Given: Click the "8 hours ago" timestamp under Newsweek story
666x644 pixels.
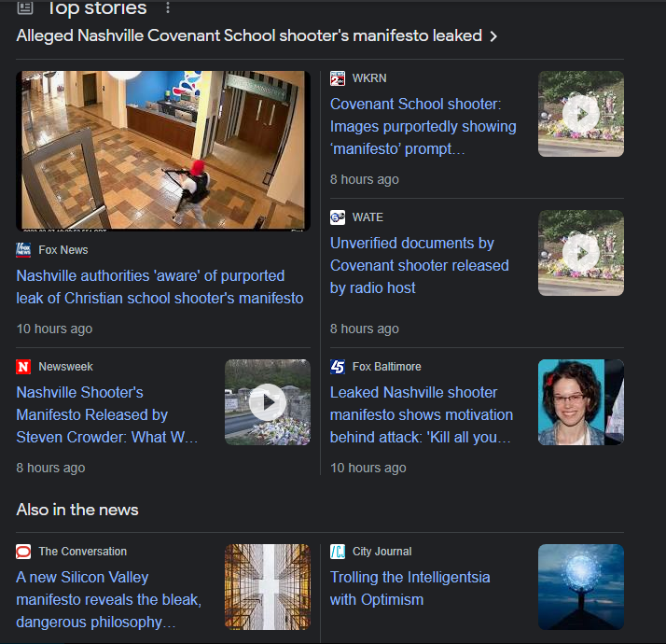Looking at the screenshot, I should tap(50, 468).
